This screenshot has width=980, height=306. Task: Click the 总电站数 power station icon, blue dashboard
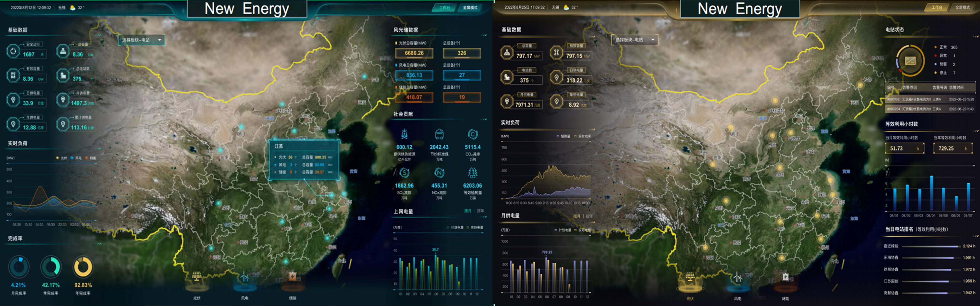pos(63,76)
